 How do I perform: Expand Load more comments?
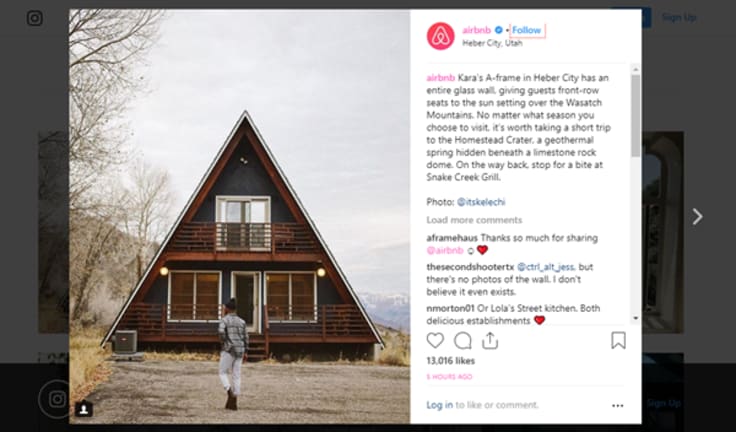[474, 220]
